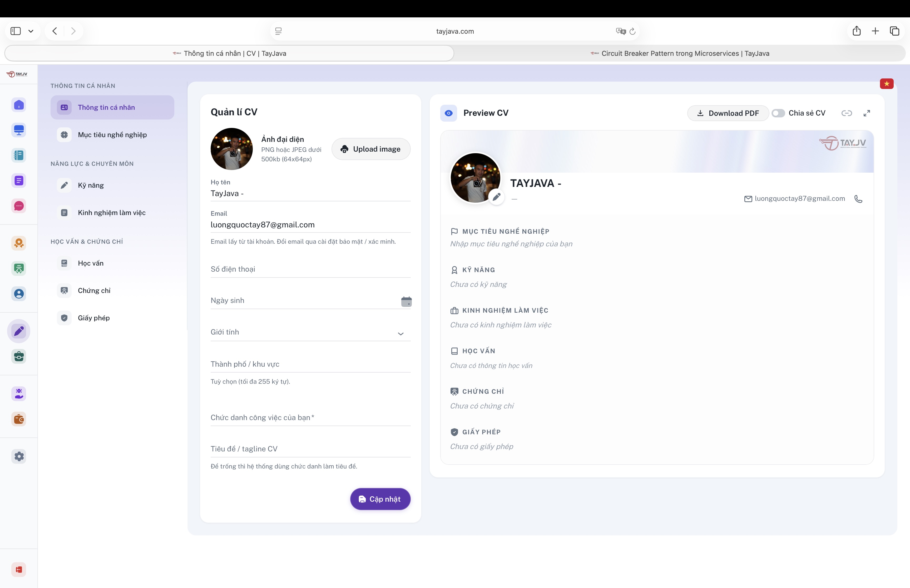
Task: Click the pencil edit icon on preview avatar
Action: 496,197
